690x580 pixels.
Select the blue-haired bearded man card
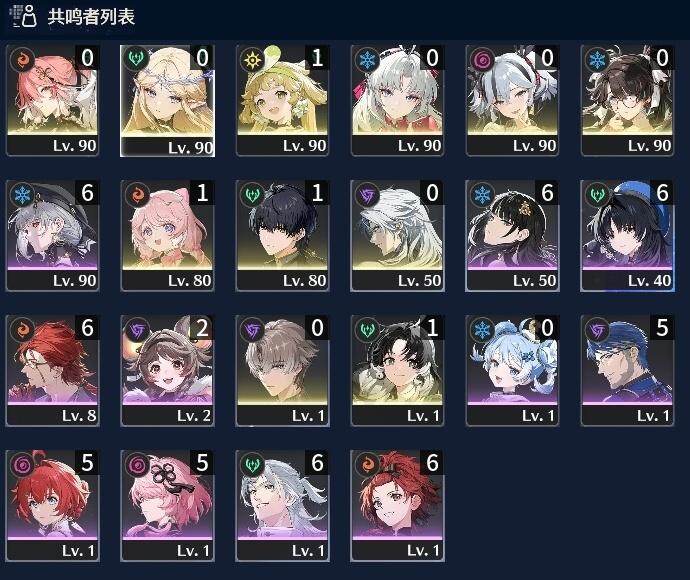click(627, 371)
